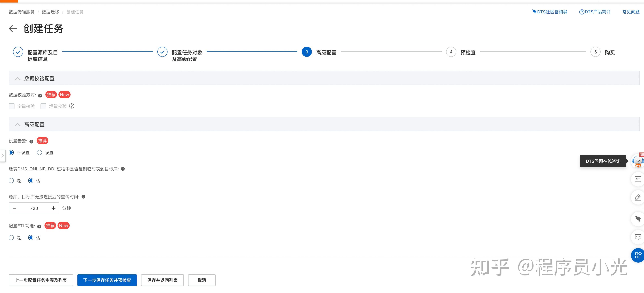This screenshot has height=293, width=644.
Task: Collapse the 数据校验配置 section
Action: [18, 79]
